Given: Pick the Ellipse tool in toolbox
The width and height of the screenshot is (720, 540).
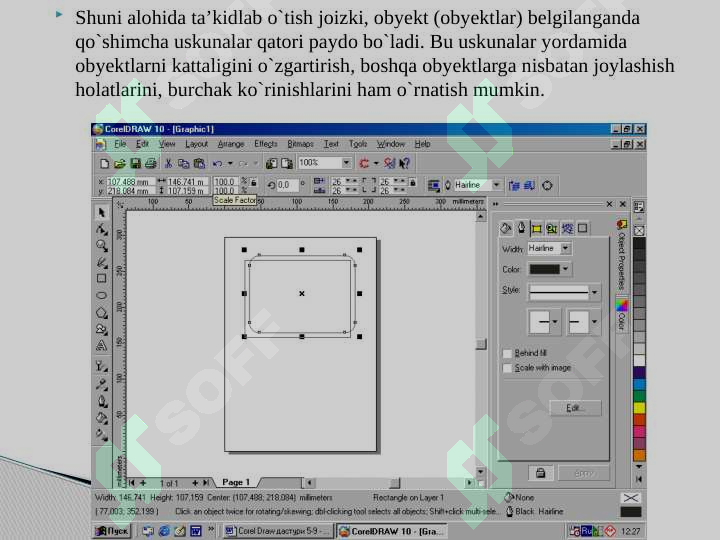Looking at the screenshot, I should [x=102, y=295].
